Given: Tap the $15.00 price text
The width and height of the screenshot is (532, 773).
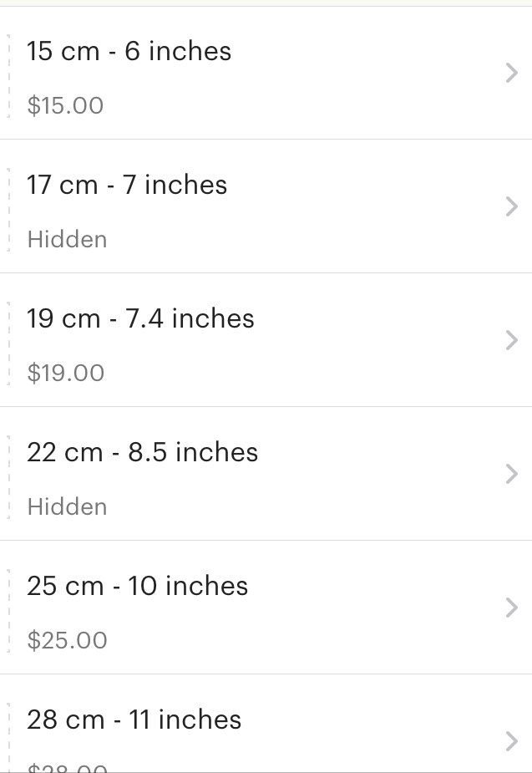Looking at the screenshot, I should click(65, 105).
